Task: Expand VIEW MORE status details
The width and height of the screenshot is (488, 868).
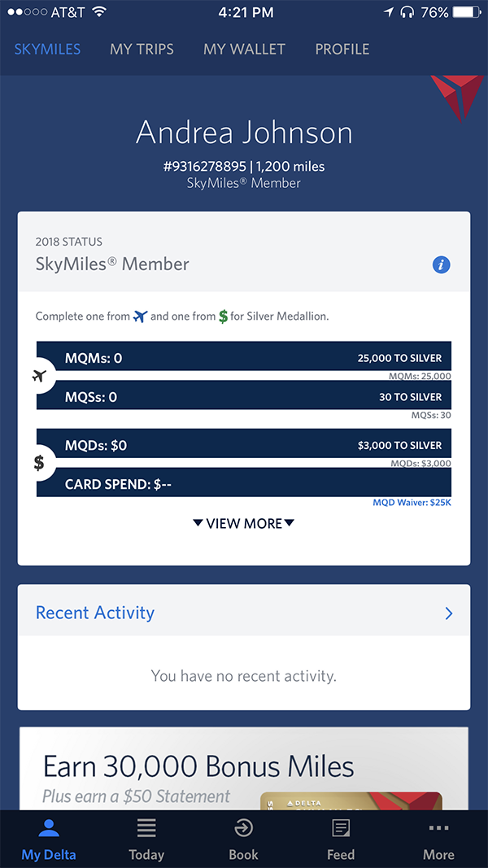Action: tap(244, 523)
